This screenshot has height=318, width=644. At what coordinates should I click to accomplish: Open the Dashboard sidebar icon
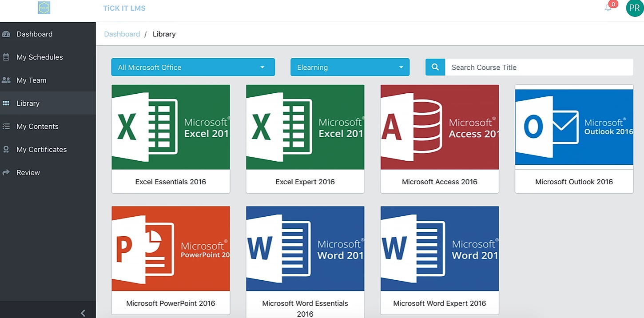tap(7, 34)
